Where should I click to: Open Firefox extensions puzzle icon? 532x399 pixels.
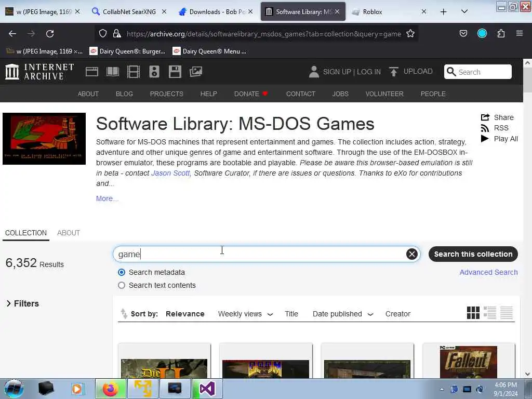coord(501,33)
